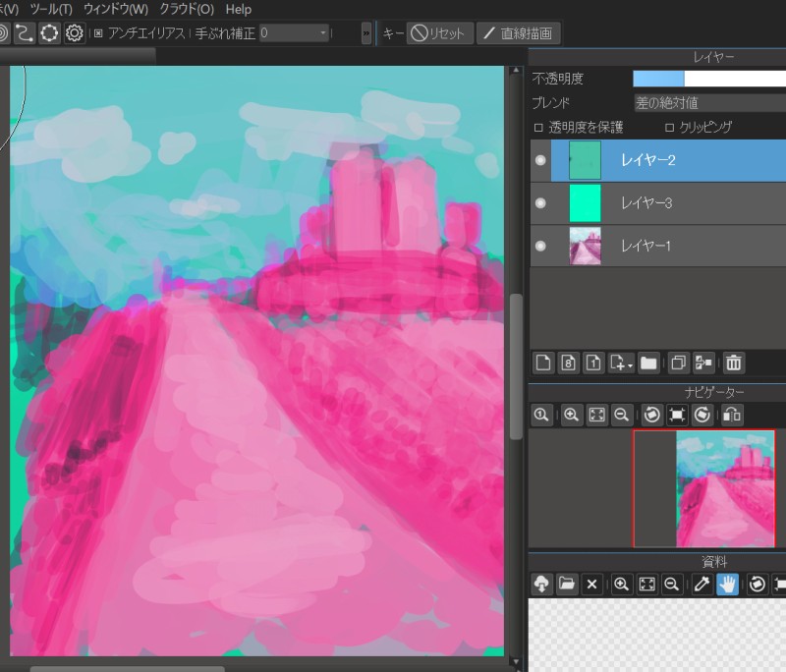Image resolution: width=786 pixels, height=672 pixels.
Task: Click the リセット button
Action: 439,33
